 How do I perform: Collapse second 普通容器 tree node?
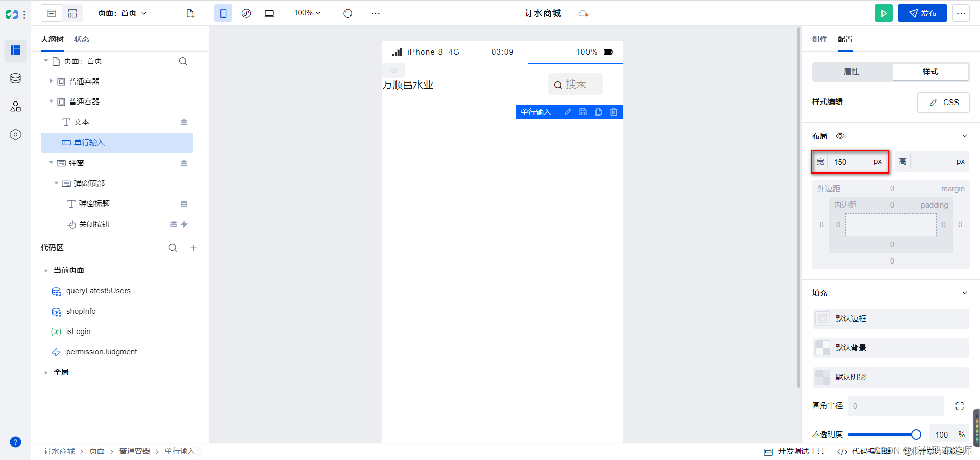(51, 101)
